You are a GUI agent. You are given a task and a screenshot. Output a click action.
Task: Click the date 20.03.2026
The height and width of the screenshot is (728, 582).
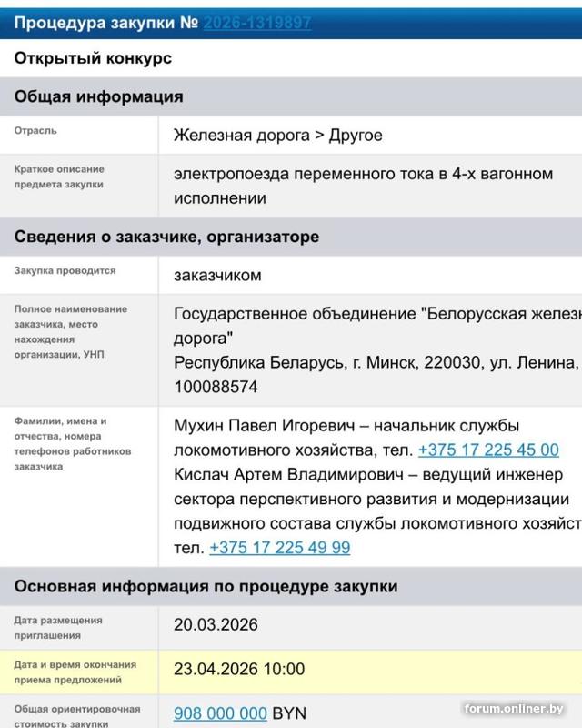216,625
